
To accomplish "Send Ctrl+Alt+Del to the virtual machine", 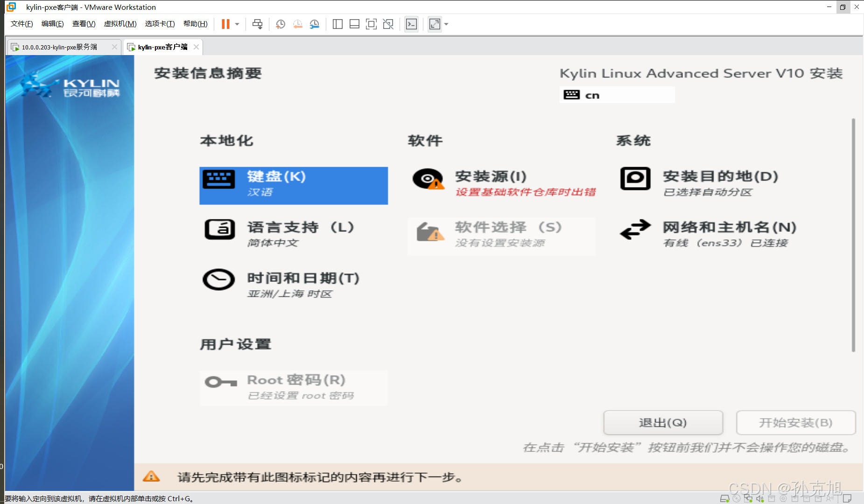I will 257,24.
